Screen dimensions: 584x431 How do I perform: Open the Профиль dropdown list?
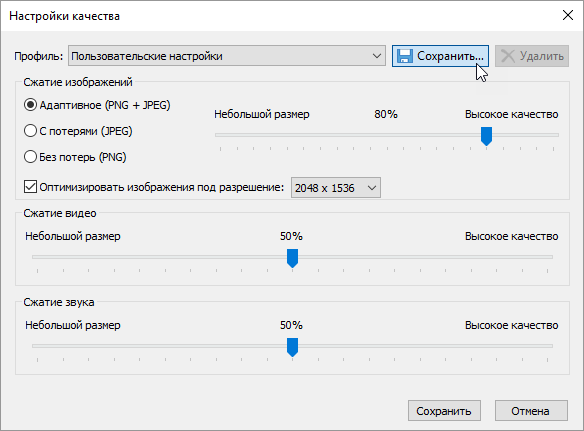[226, 56]
